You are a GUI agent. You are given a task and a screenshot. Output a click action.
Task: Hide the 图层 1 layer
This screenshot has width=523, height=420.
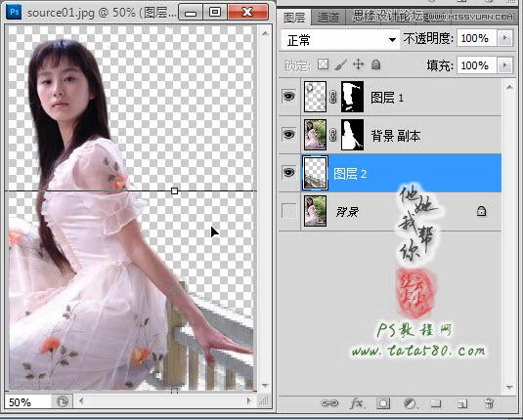288,97
